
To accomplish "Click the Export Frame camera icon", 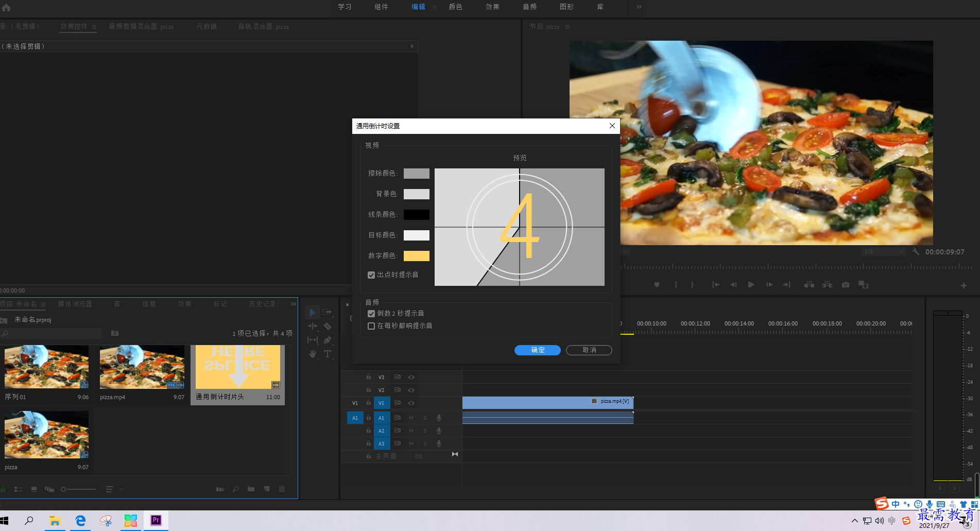I will pyautogui.click(x=846, y=285).
